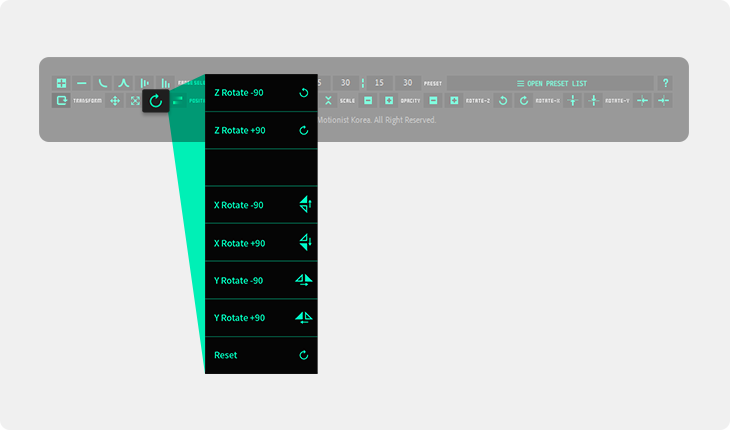Viewport: 730px width, 430px height.
Task: Choose X Rotate -90 from menu
Action: 261,205
